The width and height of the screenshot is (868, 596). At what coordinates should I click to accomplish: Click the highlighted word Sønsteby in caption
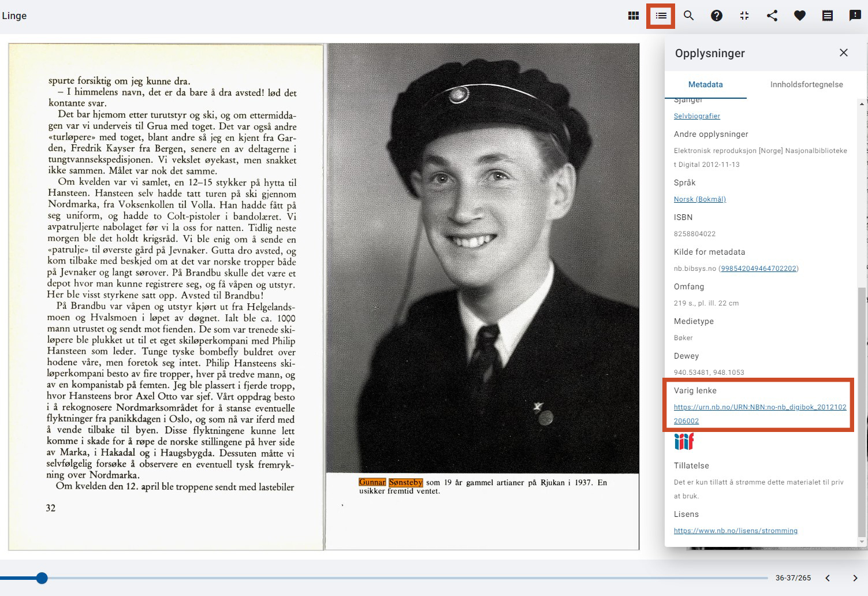(x=406, y=482)
